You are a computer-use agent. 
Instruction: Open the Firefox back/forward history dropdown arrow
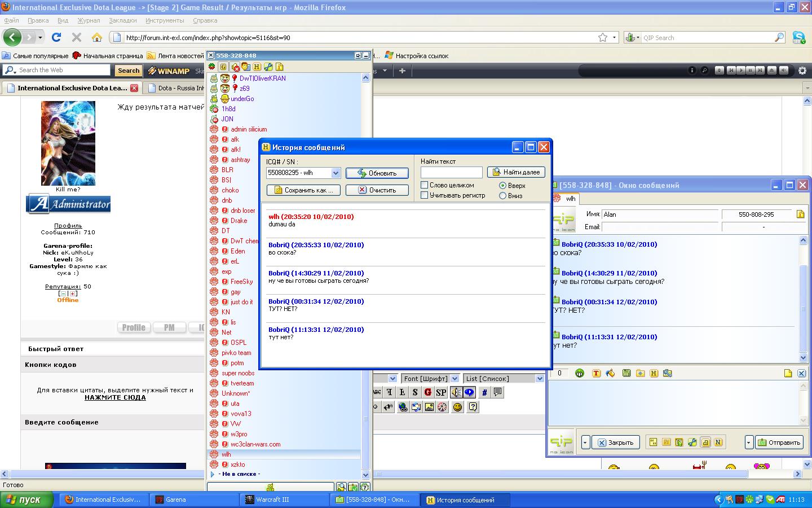pyautogui.click(x=40, y=37)
